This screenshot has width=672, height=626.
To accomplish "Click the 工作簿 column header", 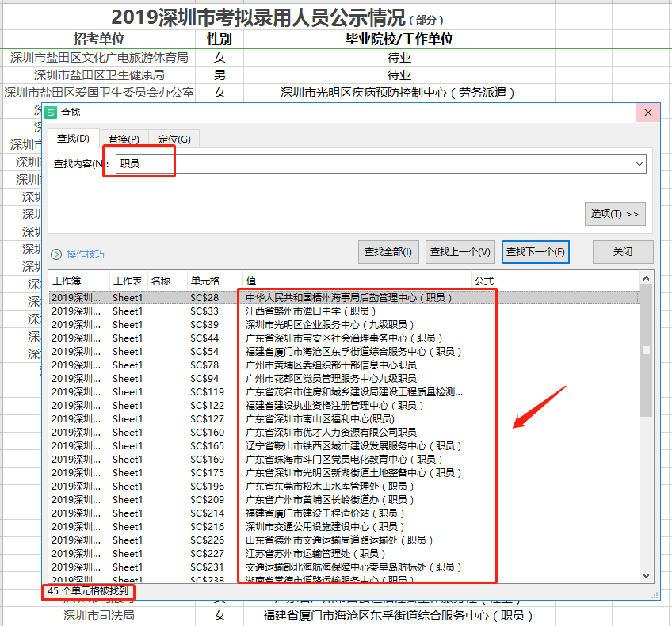I will 79,281.
